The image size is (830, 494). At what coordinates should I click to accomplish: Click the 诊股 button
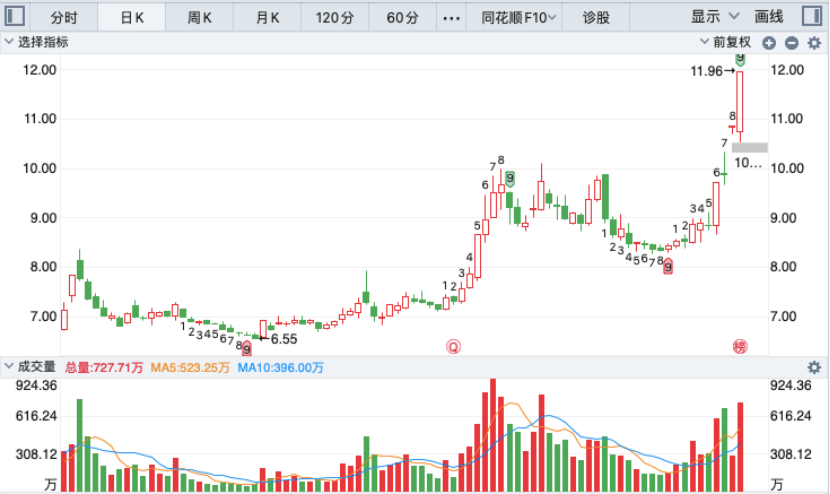(596, 17)
